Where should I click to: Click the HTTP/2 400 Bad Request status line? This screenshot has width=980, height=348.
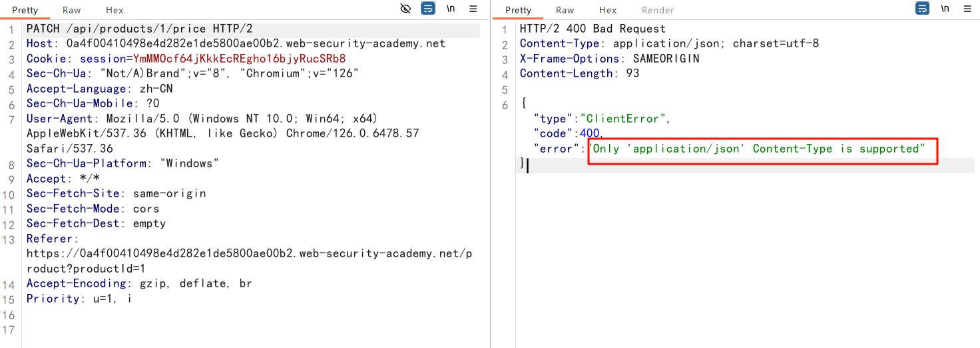(593, 29)
